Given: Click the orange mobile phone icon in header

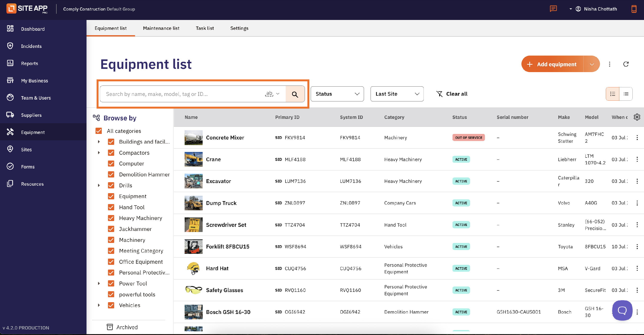Looking at the screenshot, I should coord(634,9).
